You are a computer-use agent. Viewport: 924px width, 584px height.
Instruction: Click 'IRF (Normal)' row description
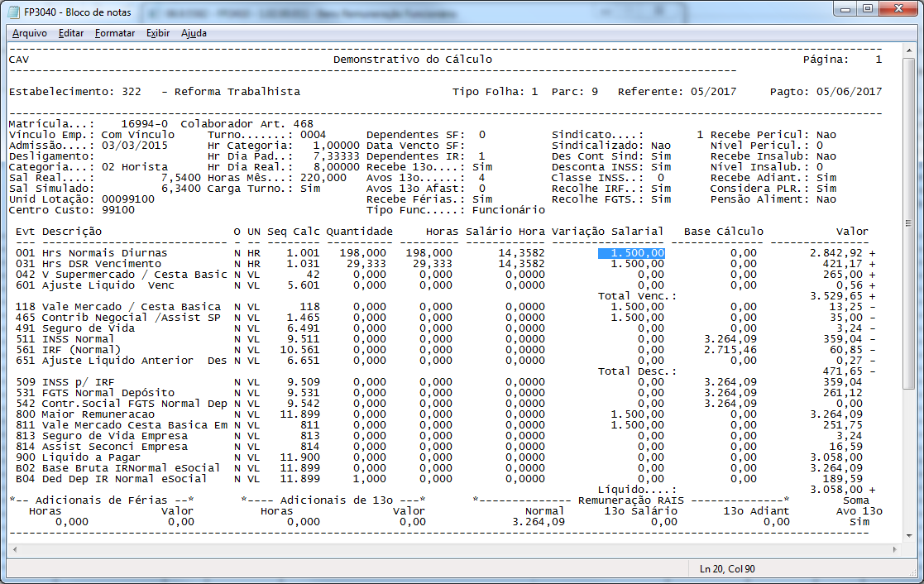pyautogui.click(x=81, y=350)
